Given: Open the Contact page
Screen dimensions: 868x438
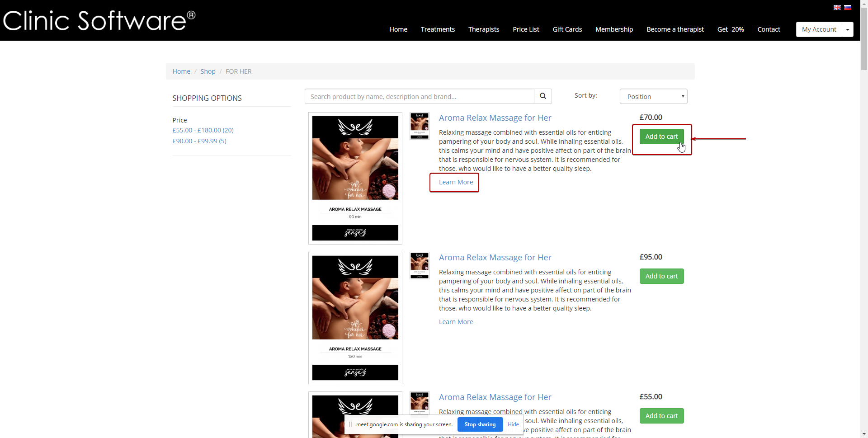Looking at the screenshot, I should (769, 29).
